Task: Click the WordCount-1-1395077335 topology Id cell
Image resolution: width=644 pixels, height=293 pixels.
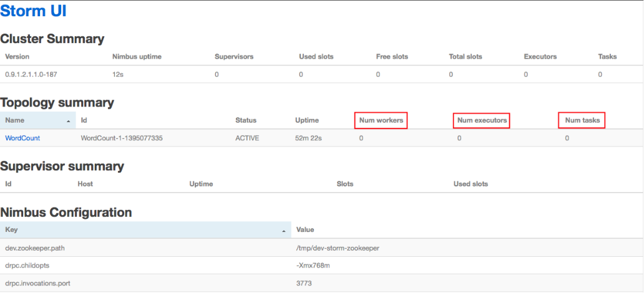Action: tap(122, 138)
